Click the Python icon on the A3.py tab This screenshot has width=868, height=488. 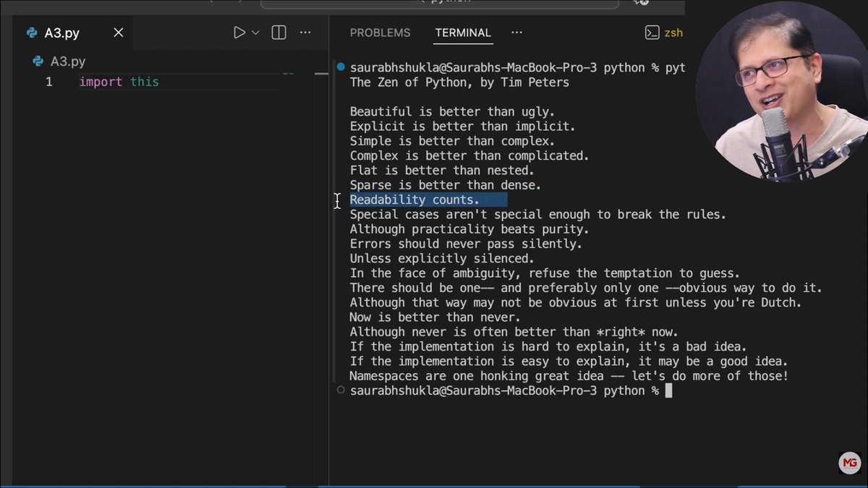(32, 33)
